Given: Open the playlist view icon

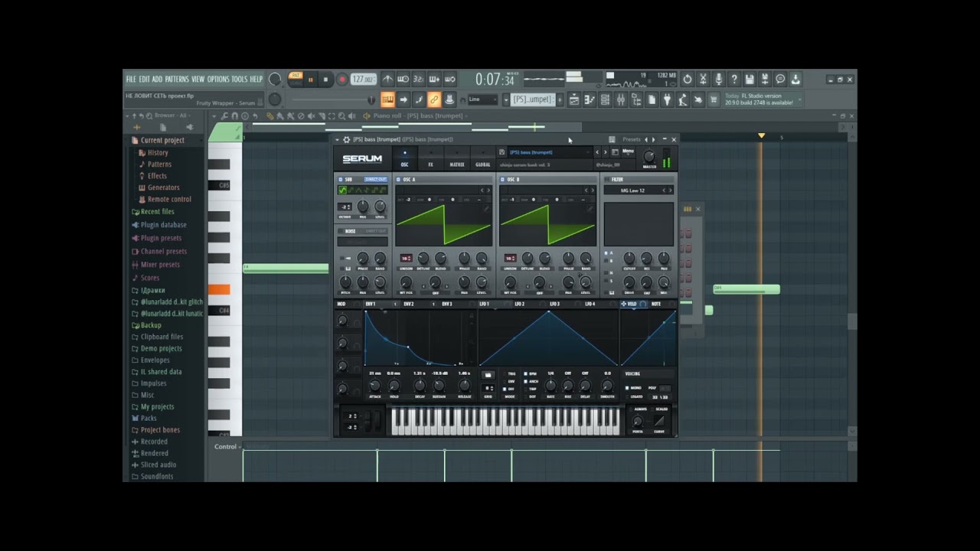Looking at the screenshot, I should tap(574, 99).
